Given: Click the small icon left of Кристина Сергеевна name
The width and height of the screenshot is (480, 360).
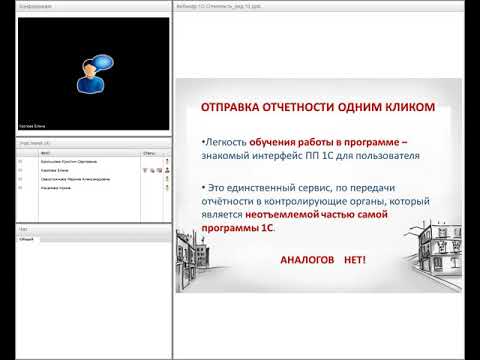Looking at the screenshot, I should [x=20, y=162].
